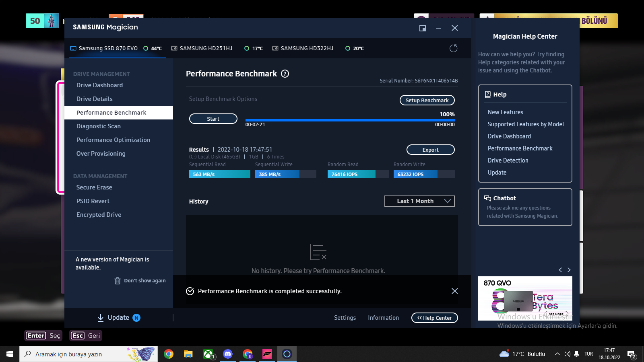This screenshot has width=644, height=362.
Task: Show the next ad banner
Action: pos(569,270)
